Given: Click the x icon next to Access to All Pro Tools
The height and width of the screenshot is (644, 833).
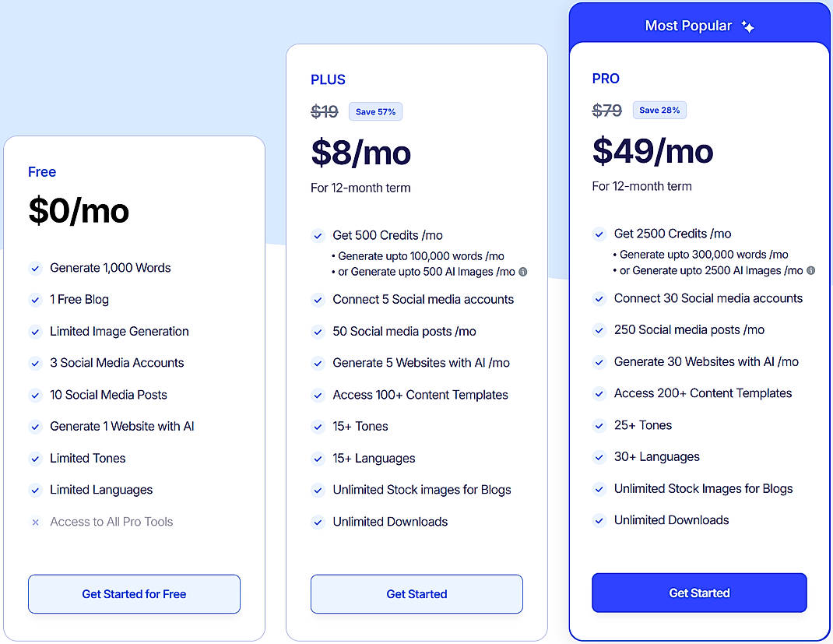Looking at the screenshot, I should 35,522.
